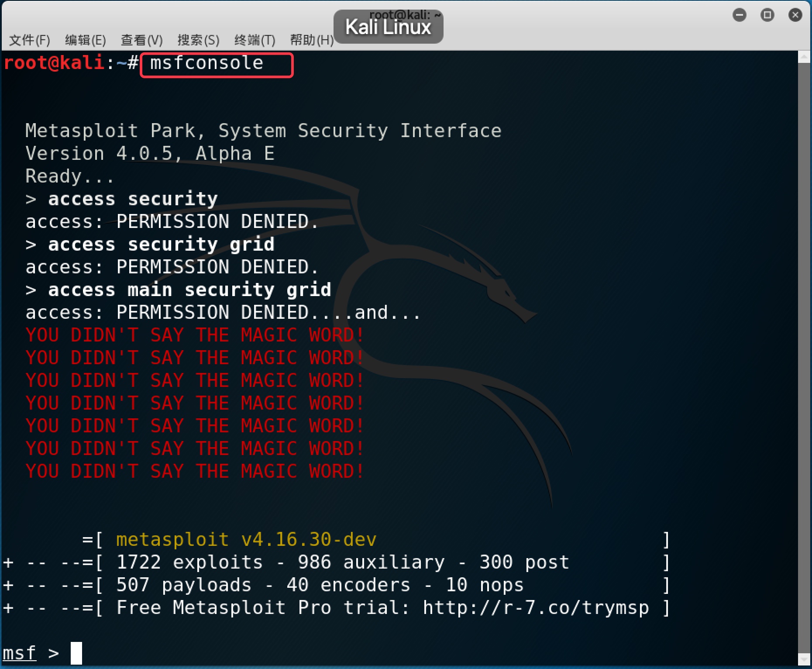Open the 帮助(H) menu

(x=312, y=40)
